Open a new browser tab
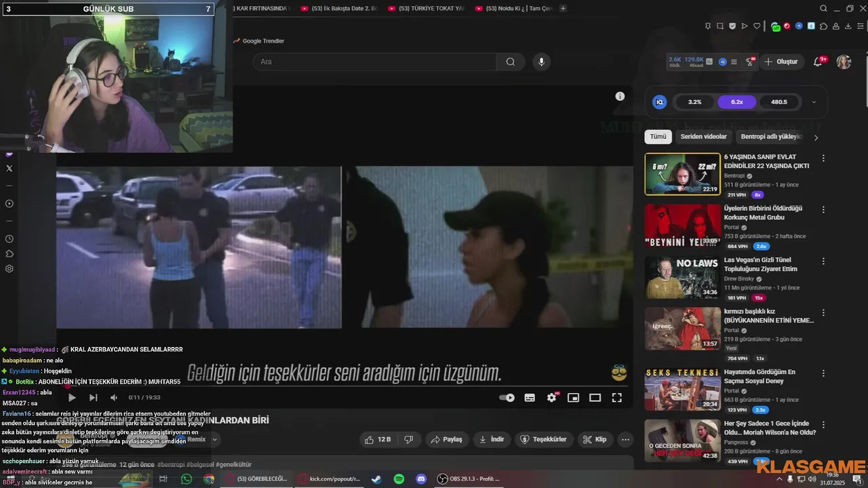868x488 pixels. click(x=563, y=8)
